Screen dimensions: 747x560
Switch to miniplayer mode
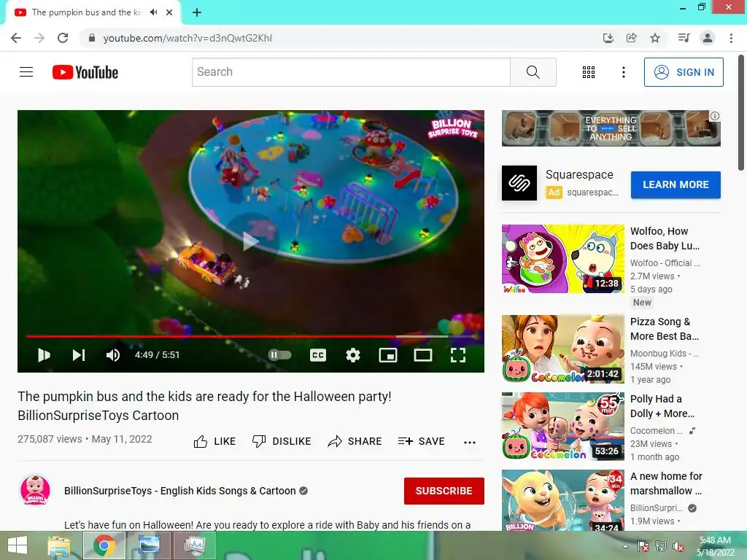[388, 355]
